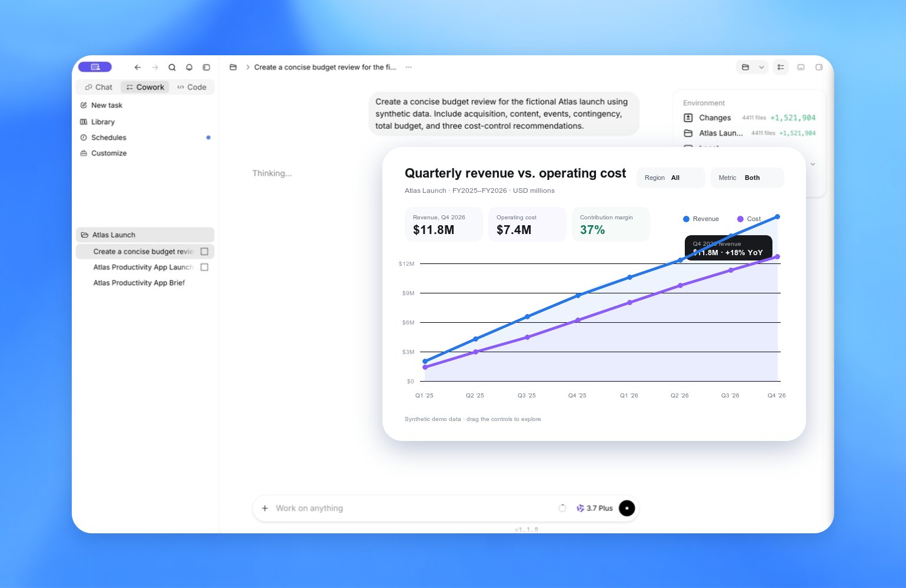
Task: Click the Contribution margin 37% card
Action: 611,224
